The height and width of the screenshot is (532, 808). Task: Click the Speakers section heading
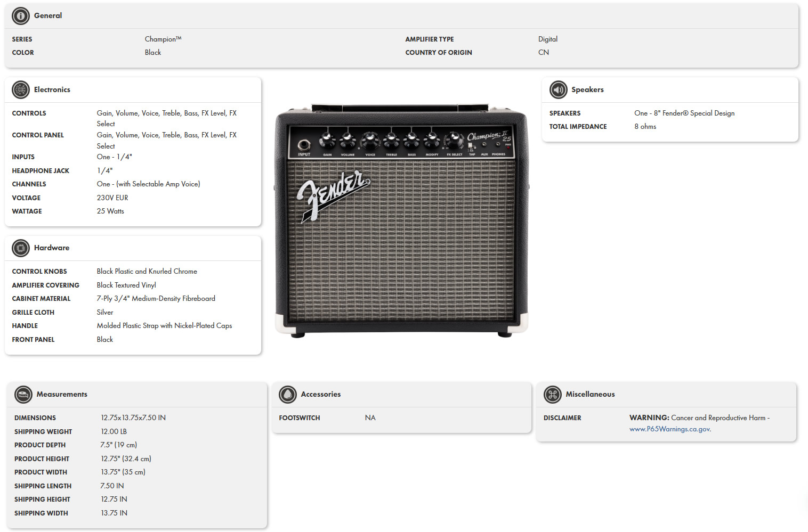tap(587, 90)
